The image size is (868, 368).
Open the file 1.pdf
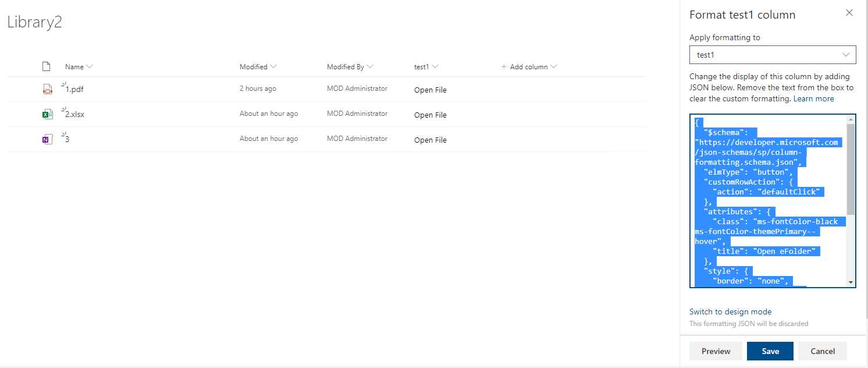coord(74,89)
